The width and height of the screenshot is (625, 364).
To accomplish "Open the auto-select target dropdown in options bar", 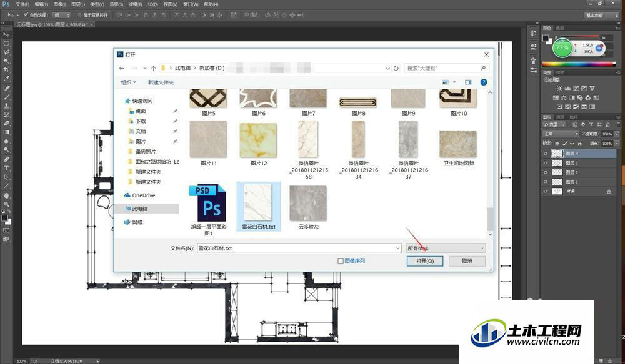I will 62,15.
